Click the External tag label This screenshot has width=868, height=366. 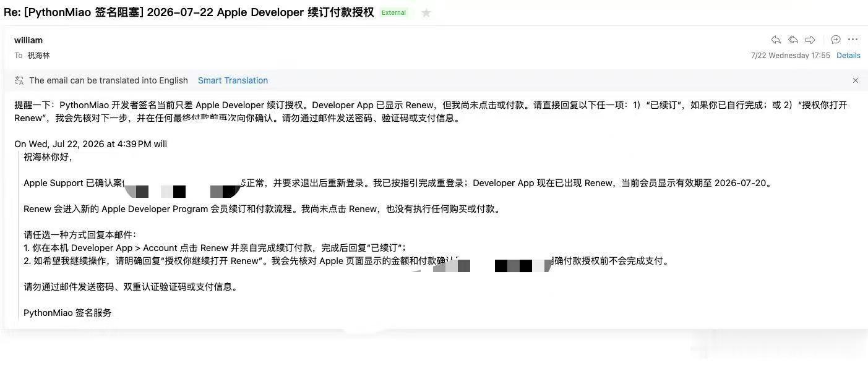coord(393,12)
